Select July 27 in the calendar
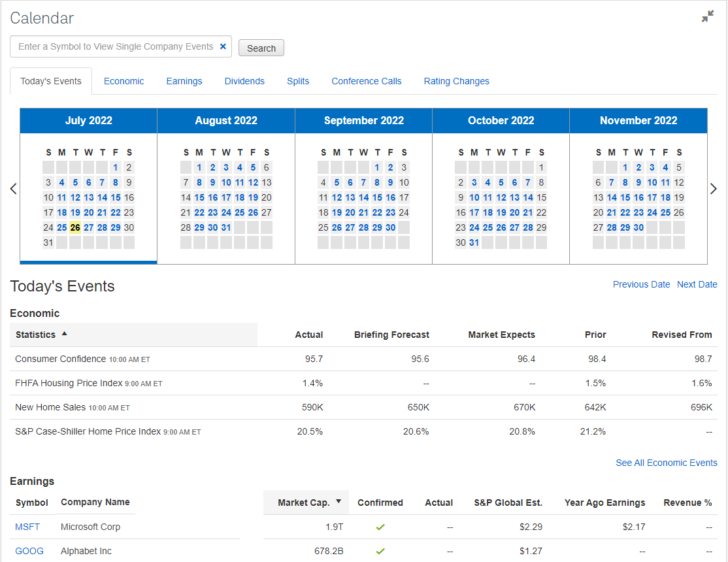 [89, 227]
